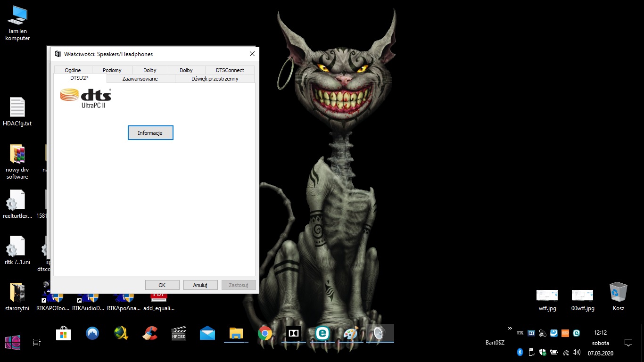644x362 pixels.
Task: Select the HDACfg.txt desktop file
Action: tap(17, 112)
